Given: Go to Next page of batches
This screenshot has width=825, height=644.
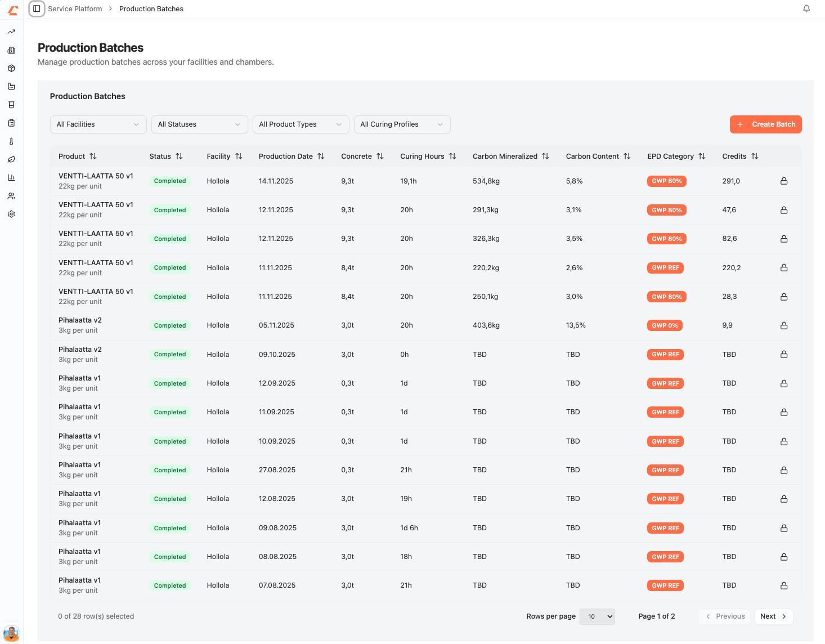Looking at the screenshot, I should 773,616.
